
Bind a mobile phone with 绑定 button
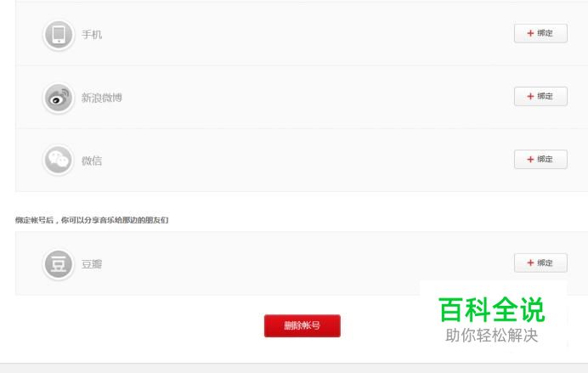click(x=540, y=33)
